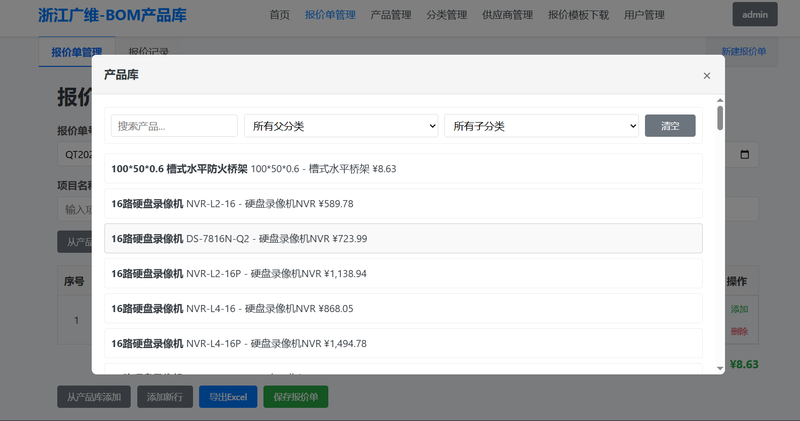Open the 所有父分类 dropdown
800x421 pixels.
[x=341, y=126]
